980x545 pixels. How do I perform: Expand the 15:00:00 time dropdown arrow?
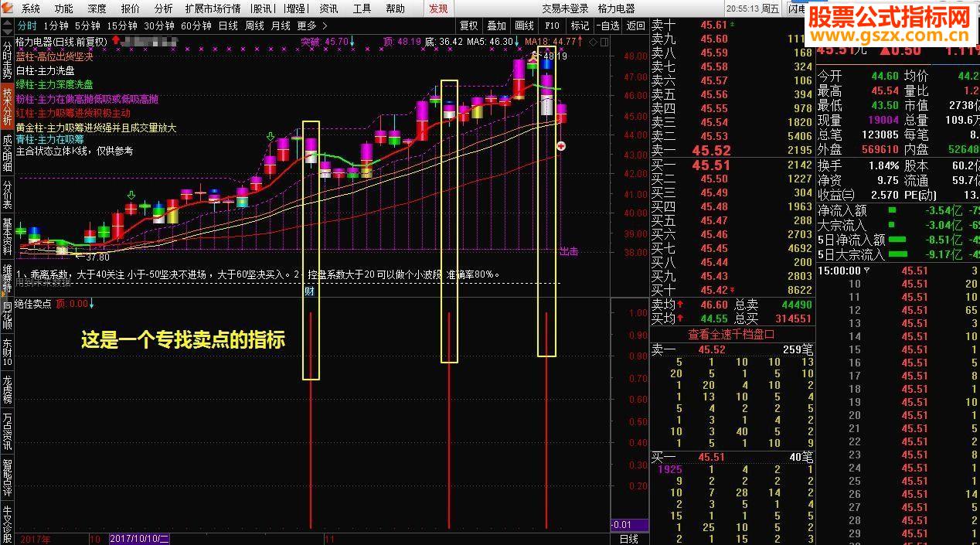[x=866, y=271]
